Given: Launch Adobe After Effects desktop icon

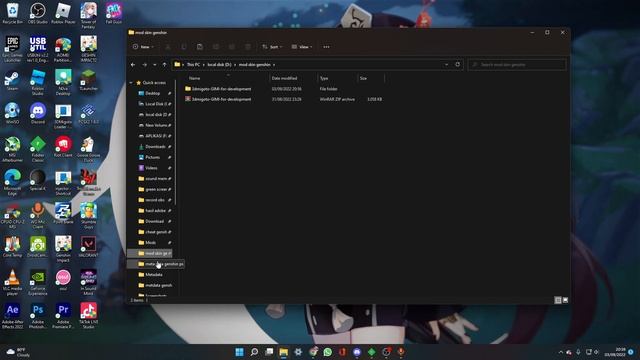Looking at the screenshot, I should point(12,316).
